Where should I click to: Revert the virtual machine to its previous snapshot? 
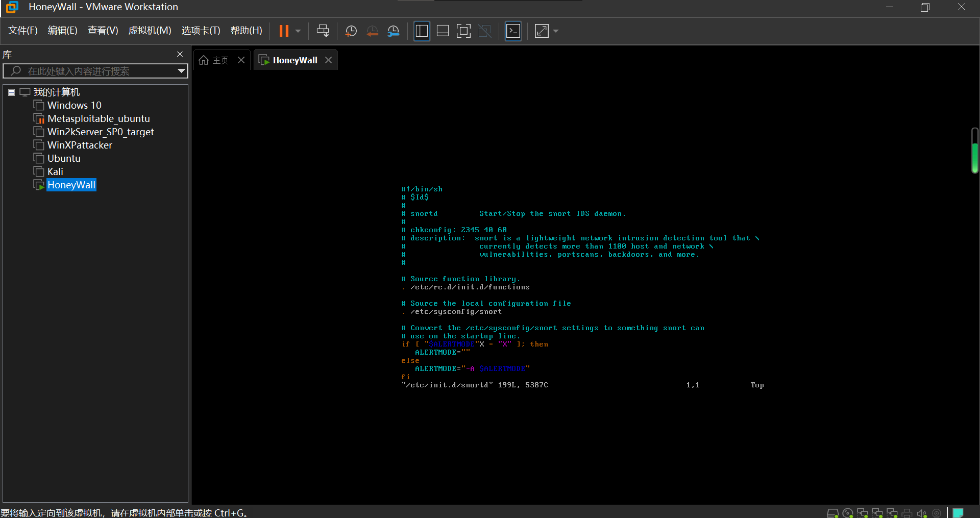tap(372, 31)
